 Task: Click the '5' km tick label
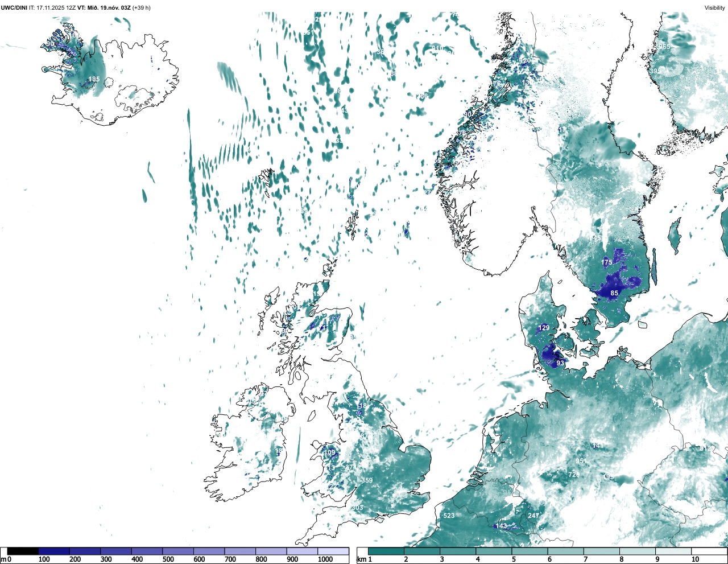pos(514,560)
